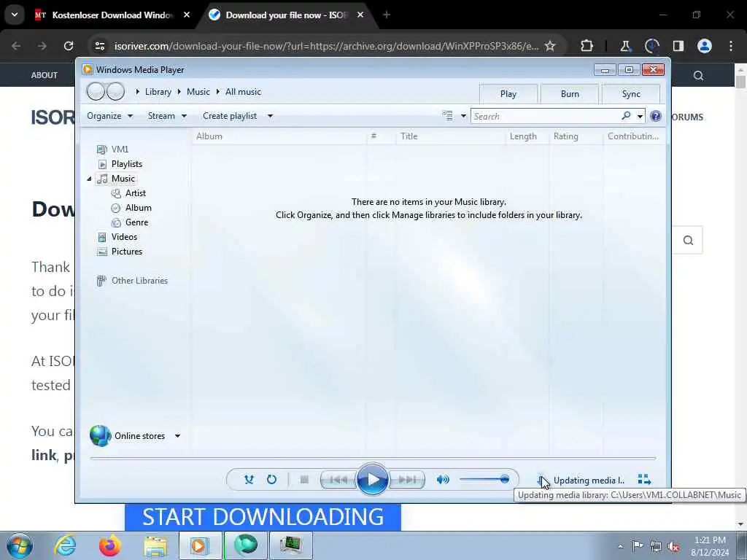Click the Online stores globe icon

point(100,436)
